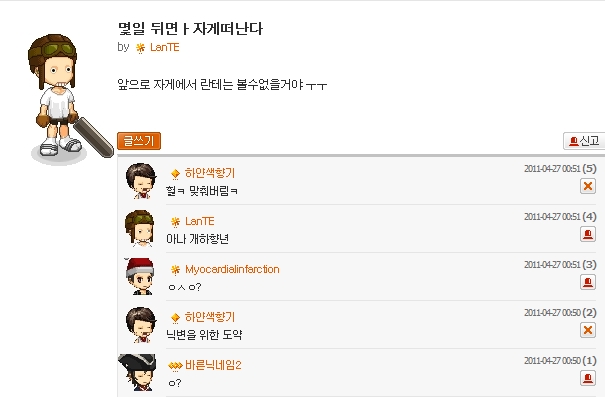
Task: Delete comment 5 with the orange X icon
Action: pyautogui.click(x=588, y=186)
